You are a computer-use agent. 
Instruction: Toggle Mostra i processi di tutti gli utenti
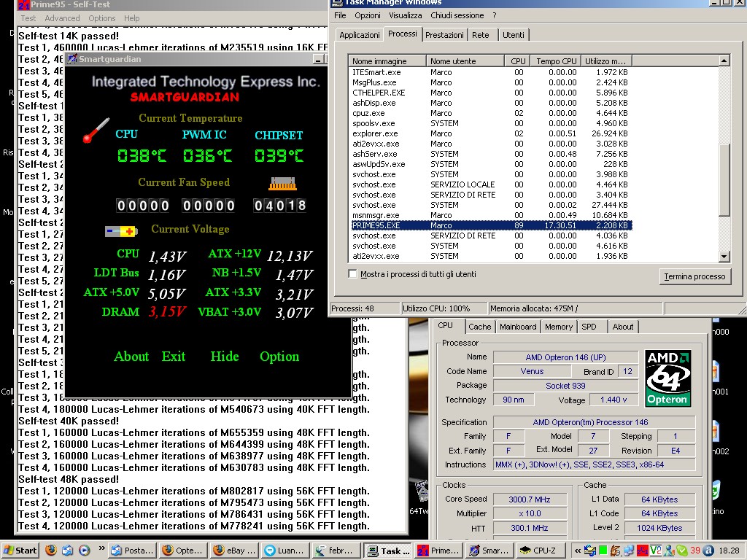(x=352, y=274)
